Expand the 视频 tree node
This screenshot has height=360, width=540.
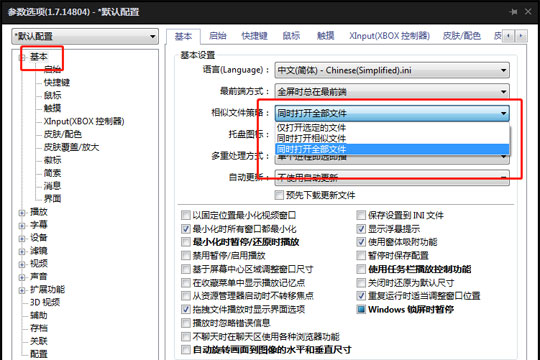click(x=22, y=264)
